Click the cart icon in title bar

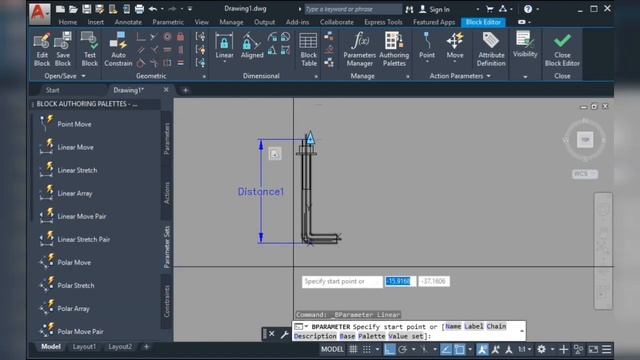(x=489, y=9)
